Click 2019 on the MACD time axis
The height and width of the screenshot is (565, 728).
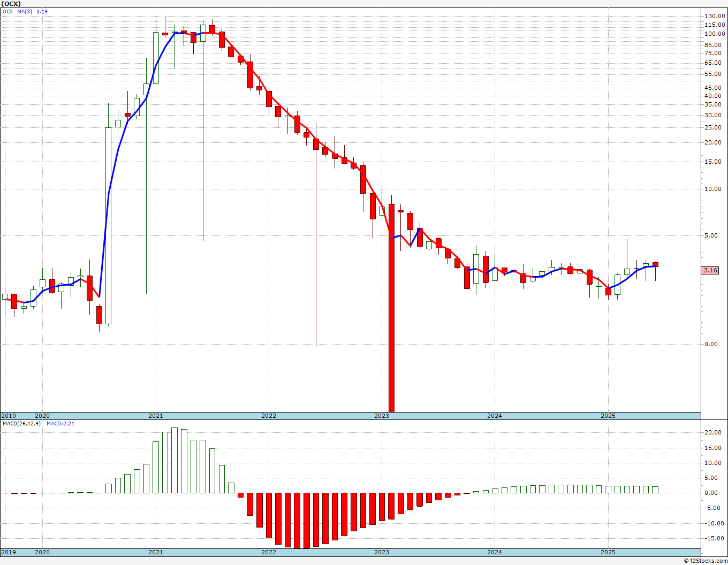(x=8, y=552)
